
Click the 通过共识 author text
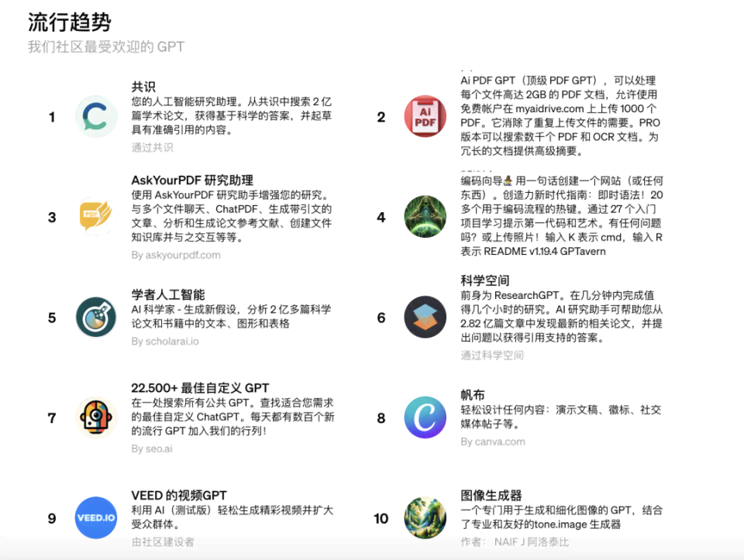153,147
